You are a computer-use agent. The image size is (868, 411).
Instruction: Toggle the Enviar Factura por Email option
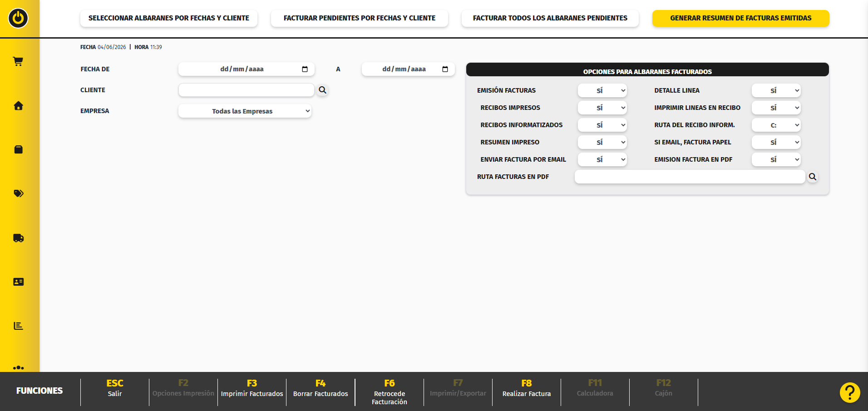point(602,159)
